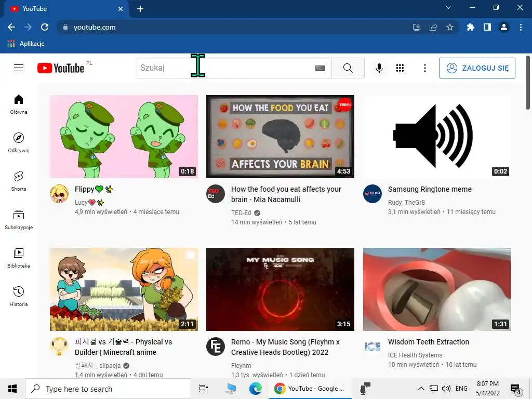
Task: Open Subskrypcje in the sidebar
Action: pos(19,220)
